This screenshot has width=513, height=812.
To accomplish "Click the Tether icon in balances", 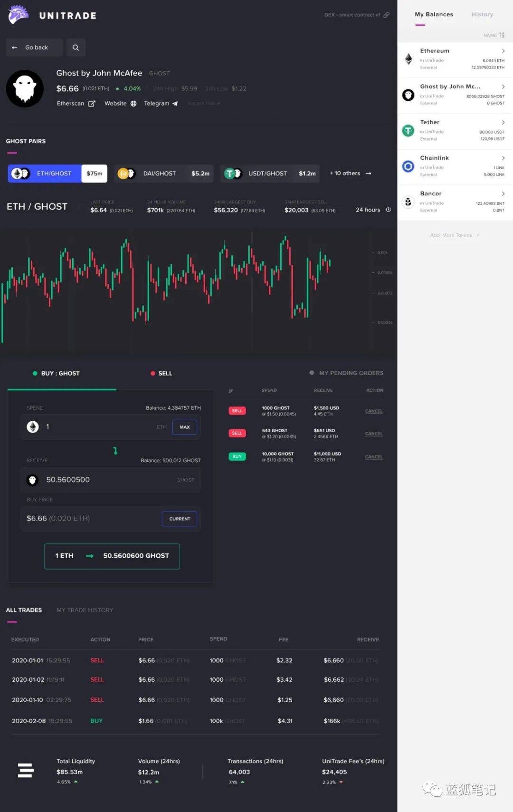I will pyautogui.click(x=408, y=131).
